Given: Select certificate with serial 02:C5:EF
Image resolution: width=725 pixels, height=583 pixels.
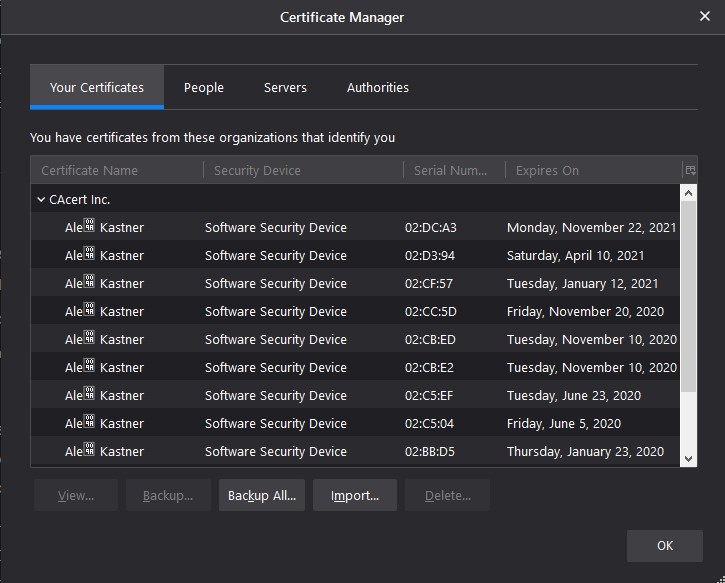Looking at the screenshot, I should click(x=430, y=396).
